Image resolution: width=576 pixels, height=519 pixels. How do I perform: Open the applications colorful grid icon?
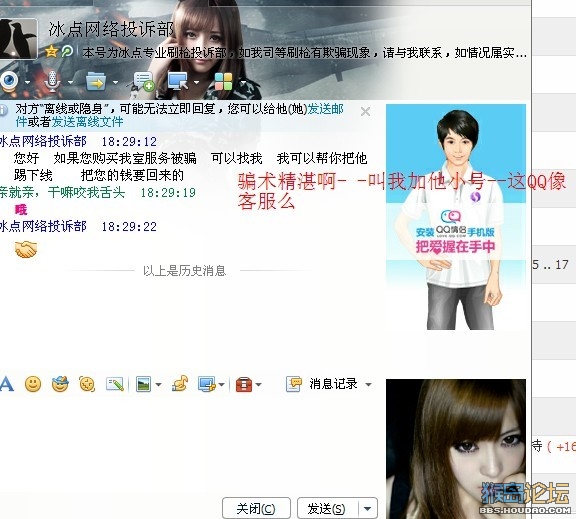(223, 81)
